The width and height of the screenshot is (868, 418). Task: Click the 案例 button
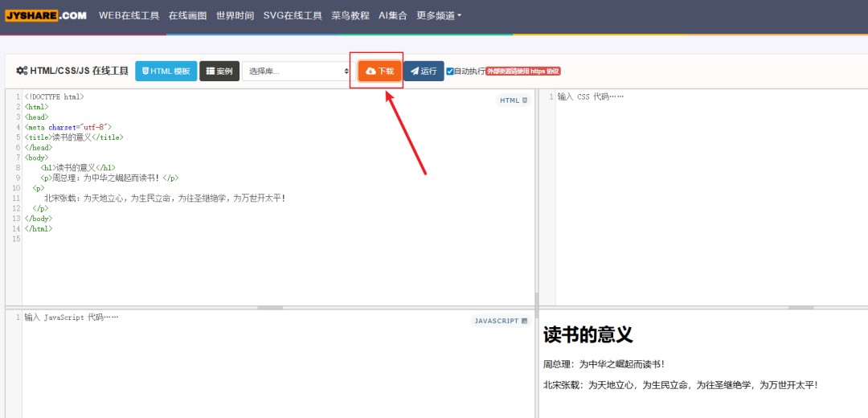point(219,71)
